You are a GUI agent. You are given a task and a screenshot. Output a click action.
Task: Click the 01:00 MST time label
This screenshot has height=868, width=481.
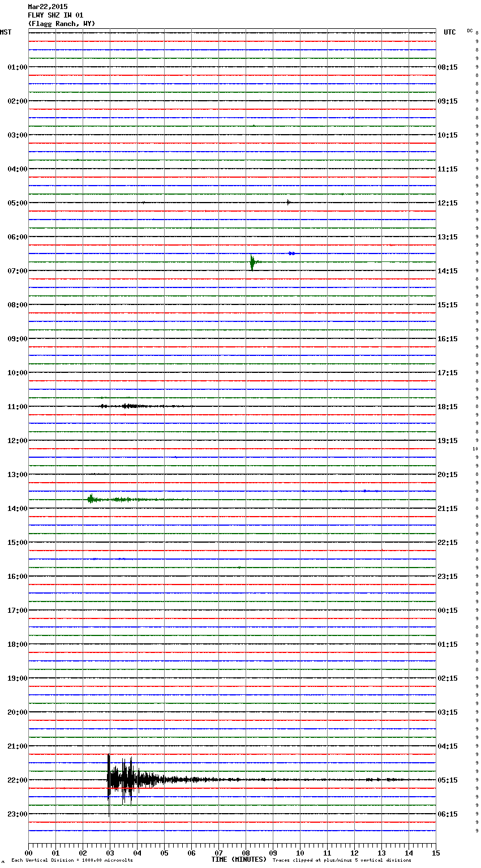coord(17,67)
